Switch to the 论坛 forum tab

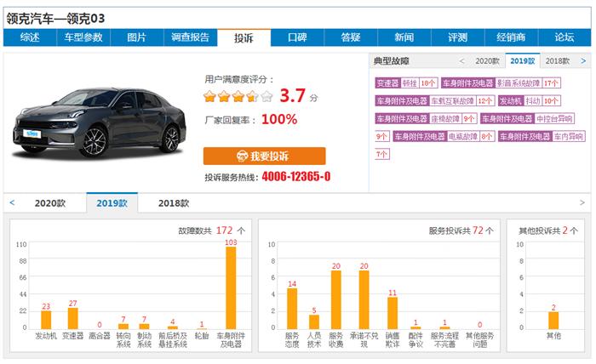click(x=564, y=37)
